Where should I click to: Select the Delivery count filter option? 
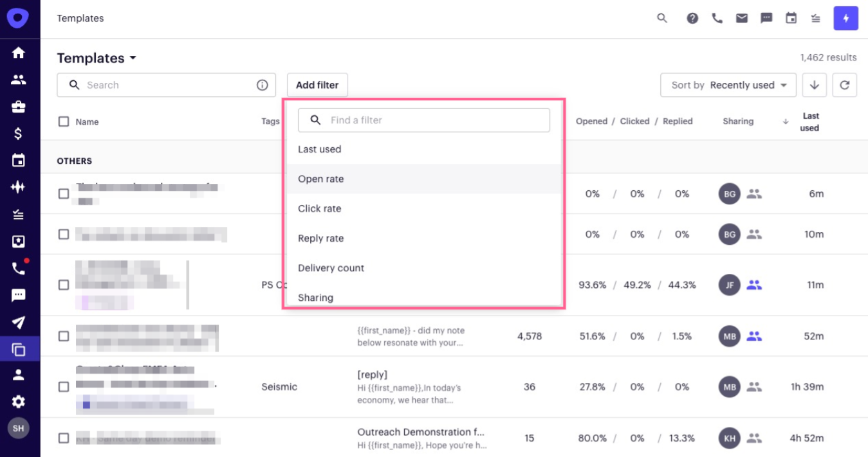click(x=423, y=267)
